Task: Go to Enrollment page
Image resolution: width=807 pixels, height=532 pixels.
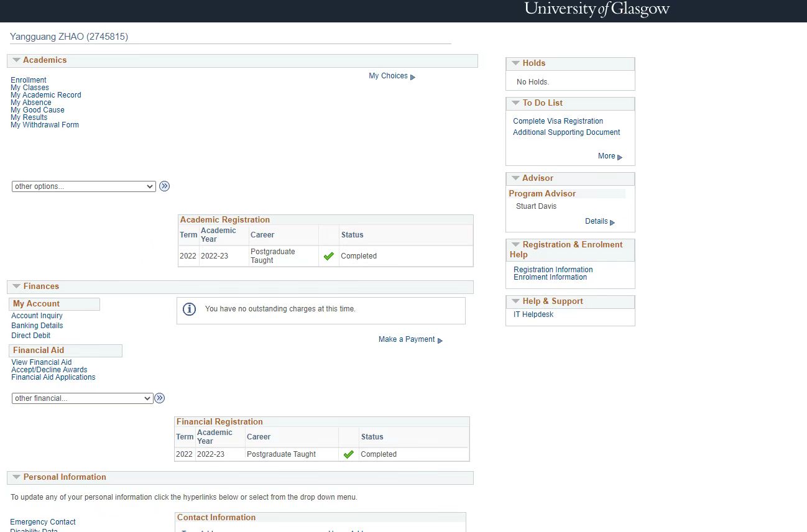Action: tap(29, 80)
